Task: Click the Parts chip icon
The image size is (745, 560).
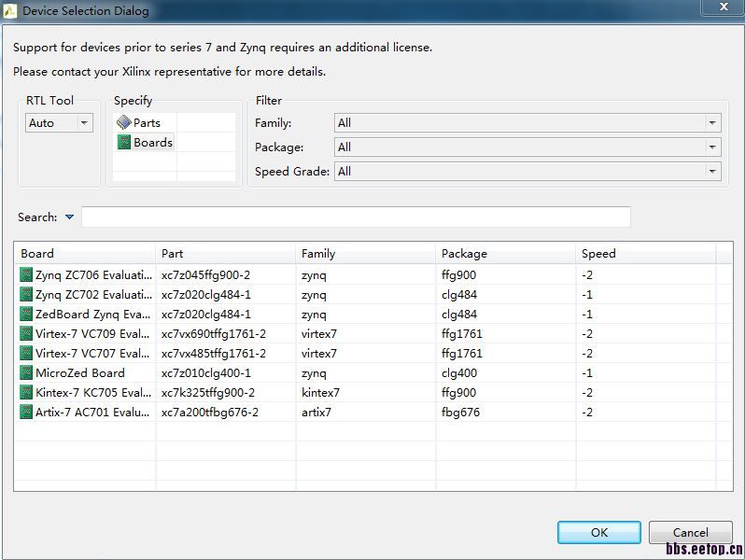Action: (124, 122)
